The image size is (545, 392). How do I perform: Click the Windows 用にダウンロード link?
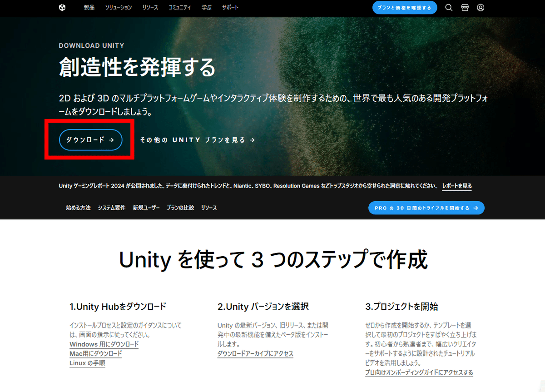point(104,344)
